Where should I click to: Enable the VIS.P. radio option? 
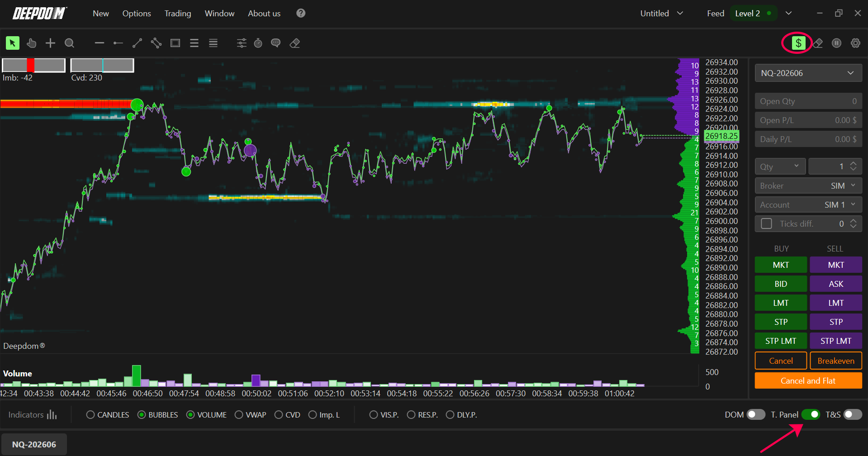(x=384, y=415)
